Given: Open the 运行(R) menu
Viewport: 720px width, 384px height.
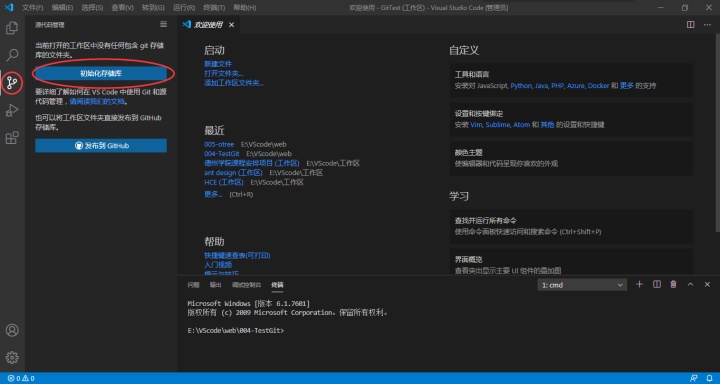Looking at the screenshot, I should pyautogui.click(x=184, y=8).
